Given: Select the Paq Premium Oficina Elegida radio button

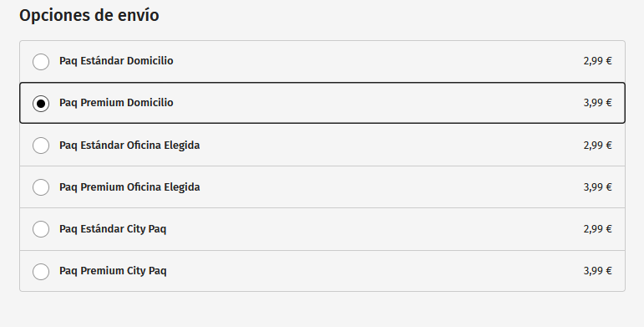Looking at the screenshot, I should pyautogui.click(x=41, y=187).
